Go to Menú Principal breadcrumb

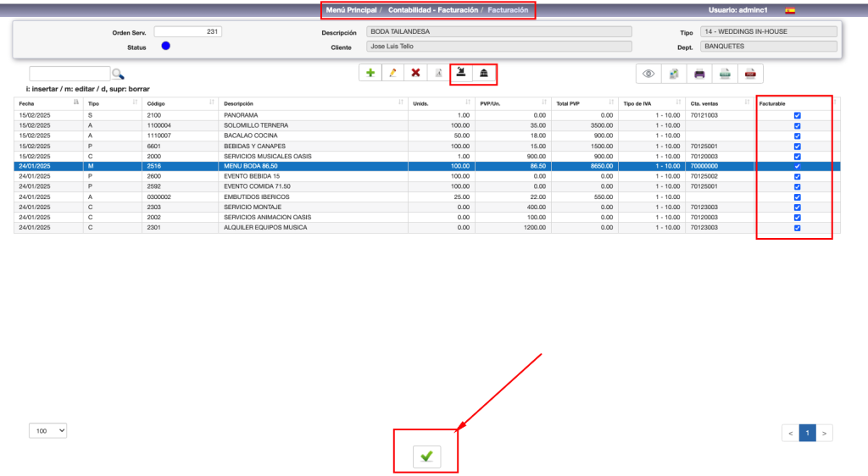click(x=351, y=10)
